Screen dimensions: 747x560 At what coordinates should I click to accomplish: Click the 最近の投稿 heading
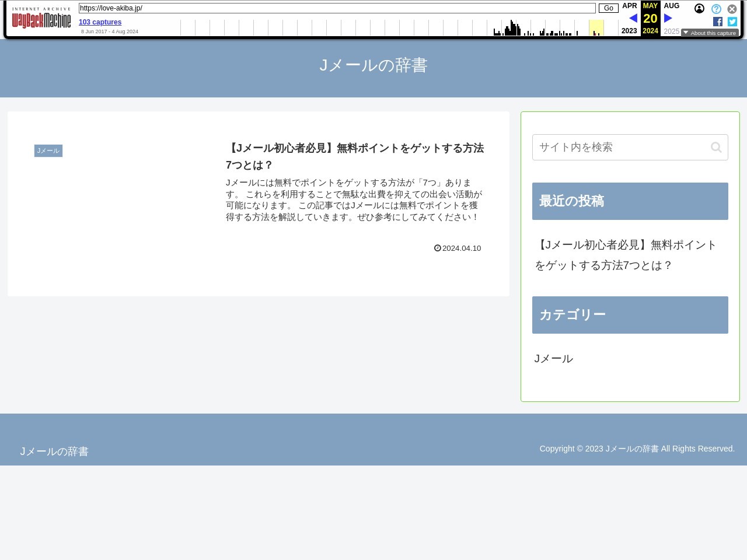[x=630, y=201]
